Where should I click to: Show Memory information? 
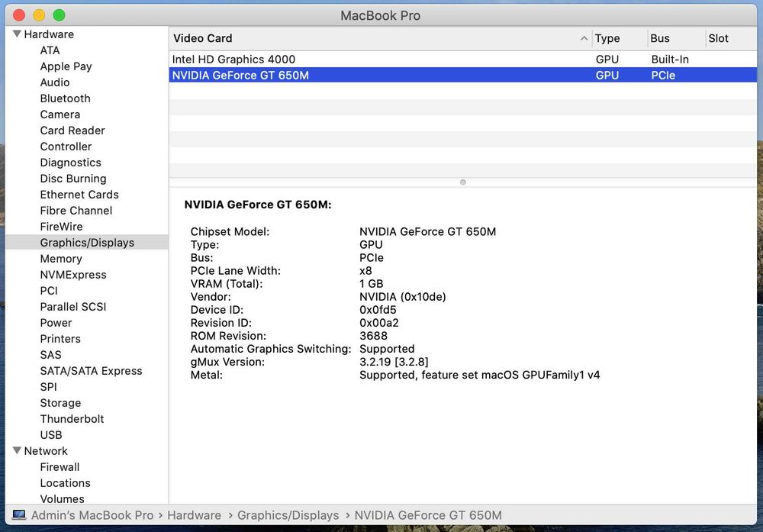61,259
